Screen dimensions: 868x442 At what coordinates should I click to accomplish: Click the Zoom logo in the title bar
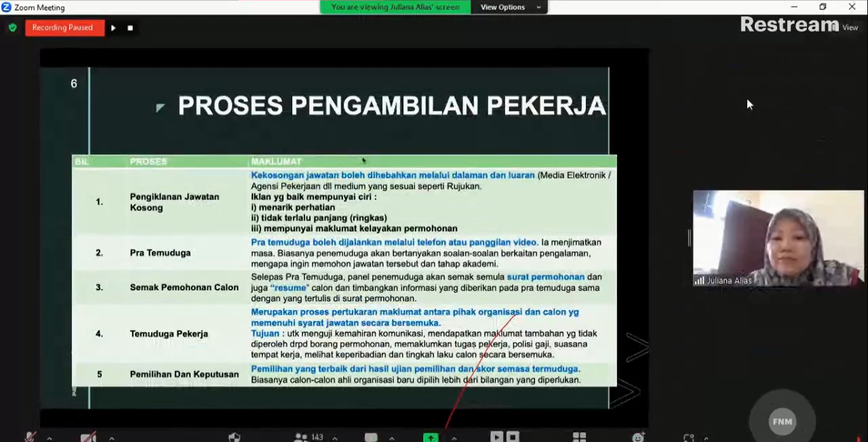pos(6,7)
